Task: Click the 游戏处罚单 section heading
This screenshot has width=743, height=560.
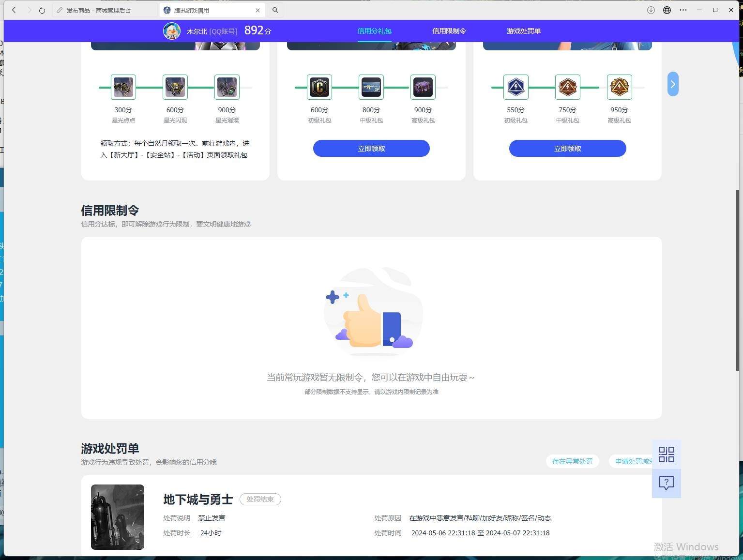Action: 110,449
